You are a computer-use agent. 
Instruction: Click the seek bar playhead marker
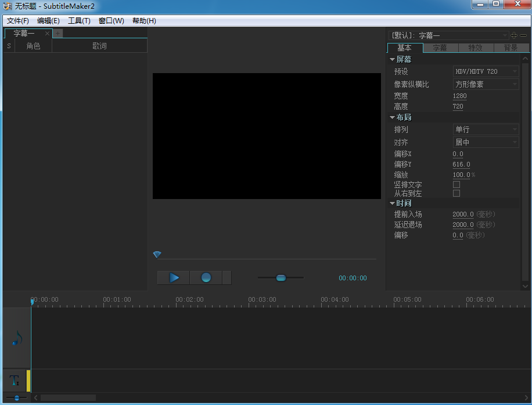[x=157, y=254]
